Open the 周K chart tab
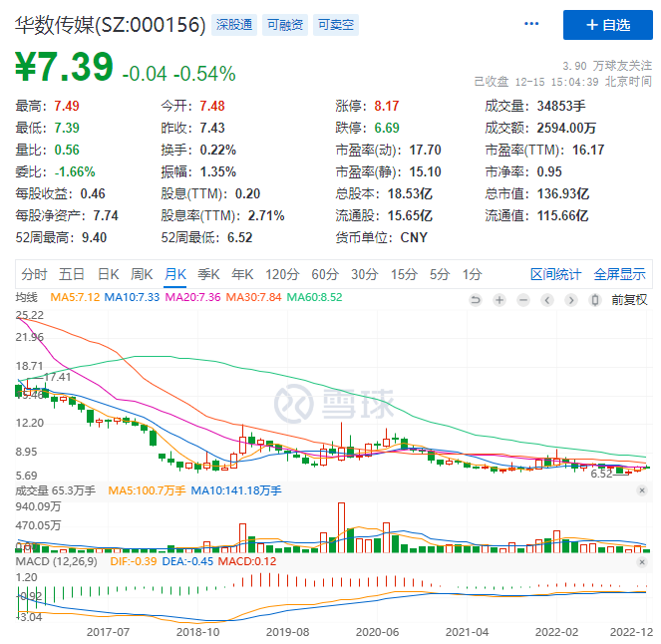 pos(142,274)
